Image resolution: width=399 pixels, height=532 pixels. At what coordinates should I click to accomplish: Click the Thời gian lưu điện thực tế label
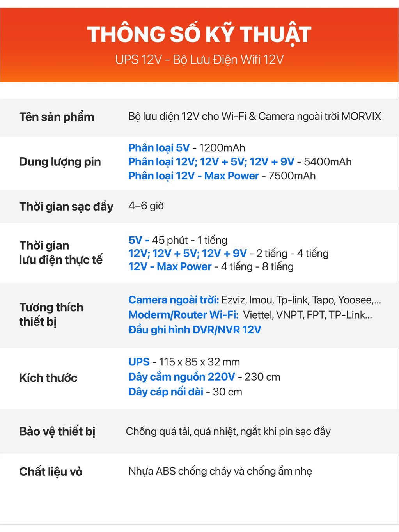(61, 252)
